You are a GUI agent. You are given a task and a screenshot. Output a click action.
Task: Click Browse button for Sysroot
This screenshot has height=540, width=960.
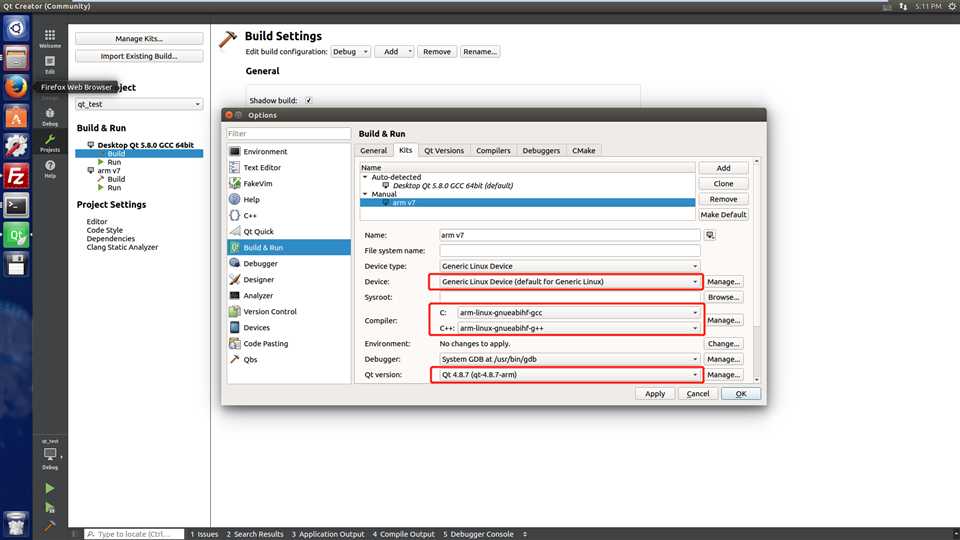723,298
